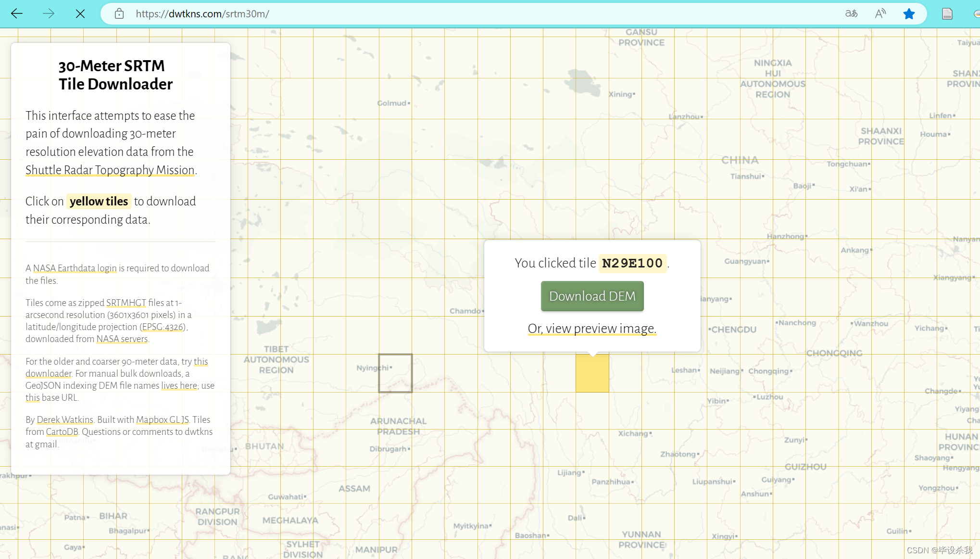The height and width of the screenshot is (559, 980).
Task: Click the site lock icon
Action: [119, 14]
